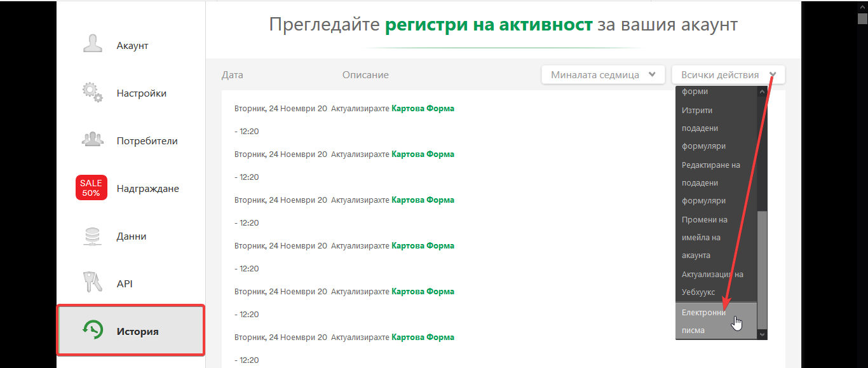Image resolution: width=868 pixels, height=368 pixels.
Task: Choose Изтрити подадени формуляри option
Action: point(704,128)
